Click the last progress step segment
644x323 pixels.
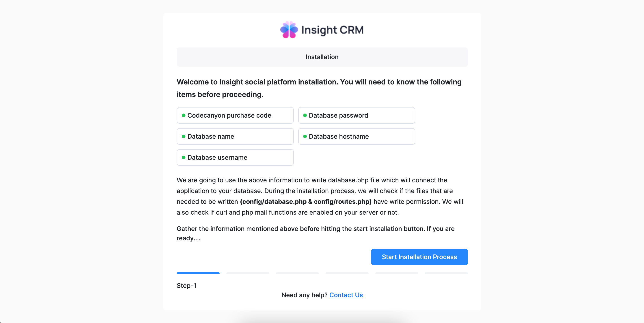click(446, 273)
